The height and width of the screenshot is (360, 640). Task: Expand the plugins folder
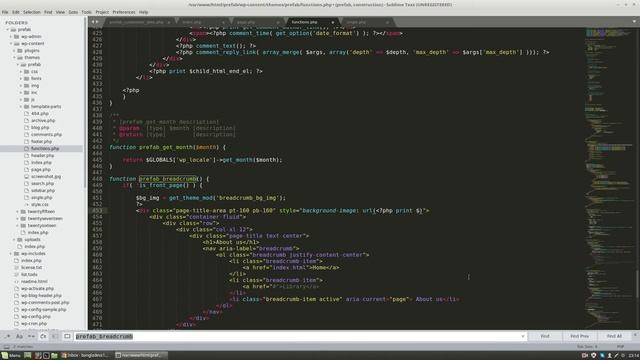coord(14,51)
